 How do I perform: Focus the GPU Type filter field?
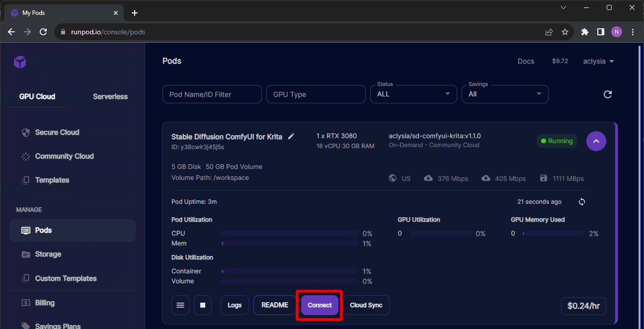316,94
